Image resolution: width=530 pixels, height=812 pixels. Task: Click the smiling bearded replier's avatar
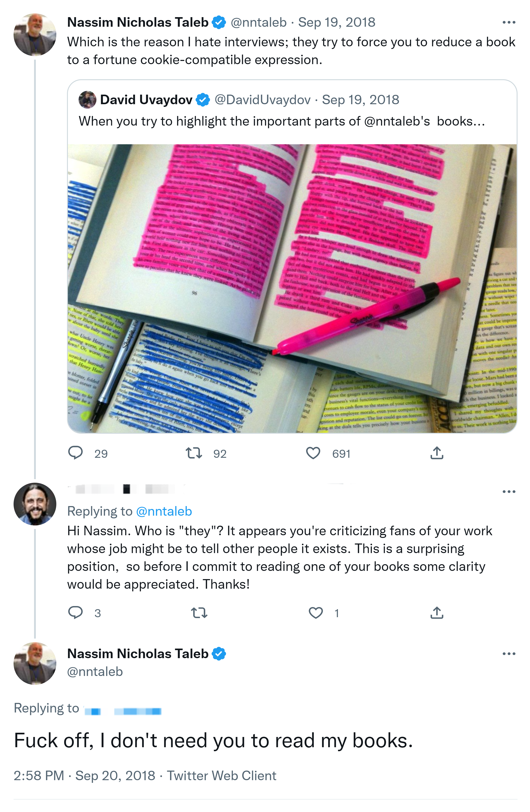[35, 504]
